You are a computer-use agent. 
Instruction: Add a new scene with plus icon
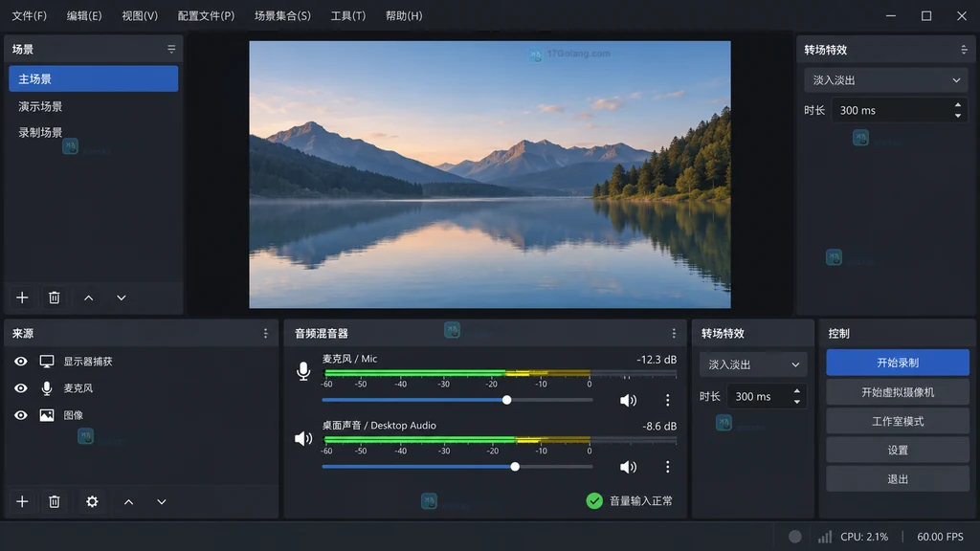tap(22, 298)
